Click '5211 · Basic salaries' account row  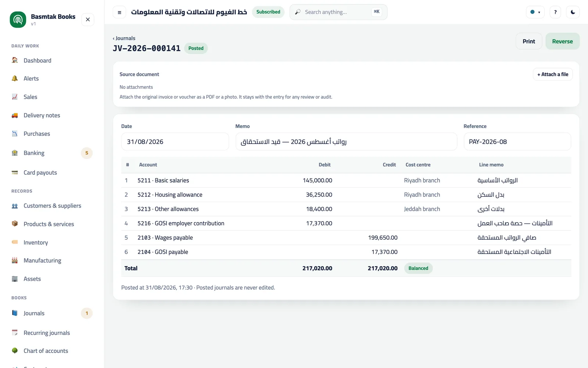coord(346,180)
